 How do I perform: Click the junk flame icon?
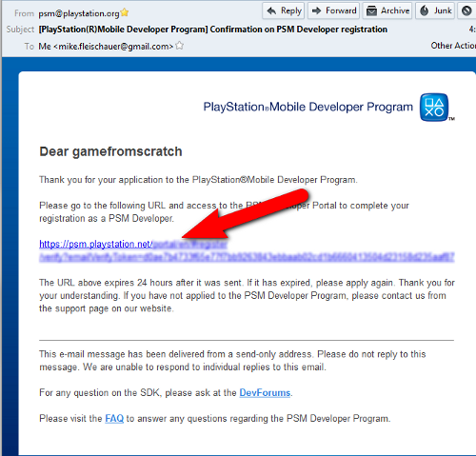pos(424,10)
